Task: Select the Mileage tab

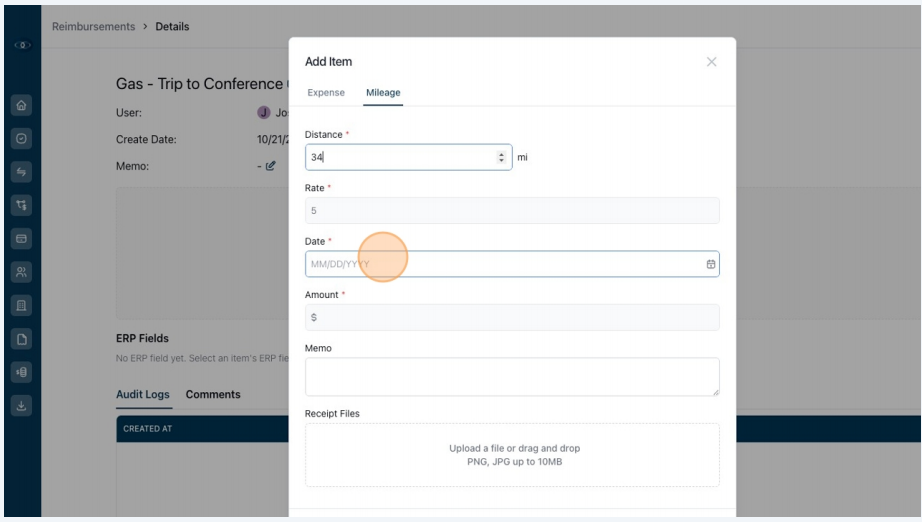Action: point(383,92)
